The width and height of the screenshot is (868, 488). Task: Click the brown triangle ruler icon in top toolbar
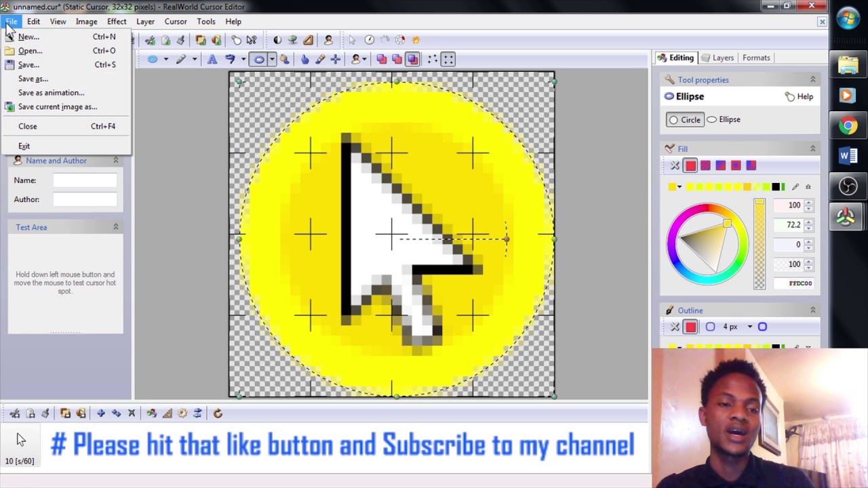pos(308,40)
